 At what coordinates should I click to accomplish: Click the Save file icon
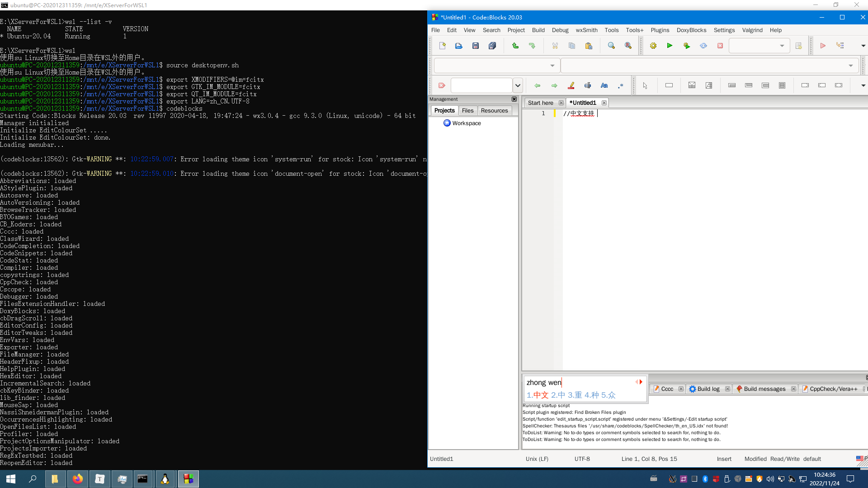point(476,45)
